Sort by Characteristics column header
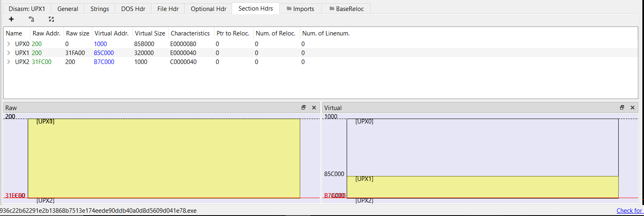The width and height of the screenshot is (644, 216). click(x=190, y=33)
